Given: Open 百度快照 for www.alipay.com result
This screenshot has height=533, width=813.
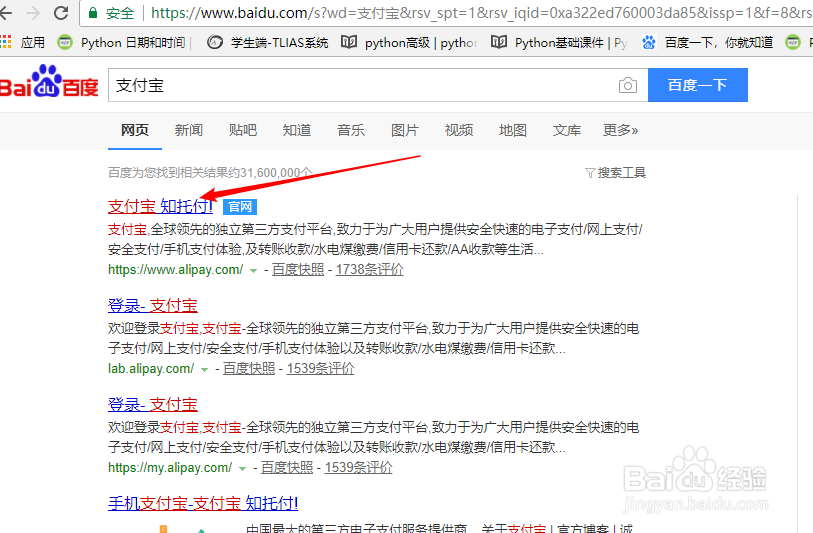Looking at the screenshot, I should coord(298,270).
